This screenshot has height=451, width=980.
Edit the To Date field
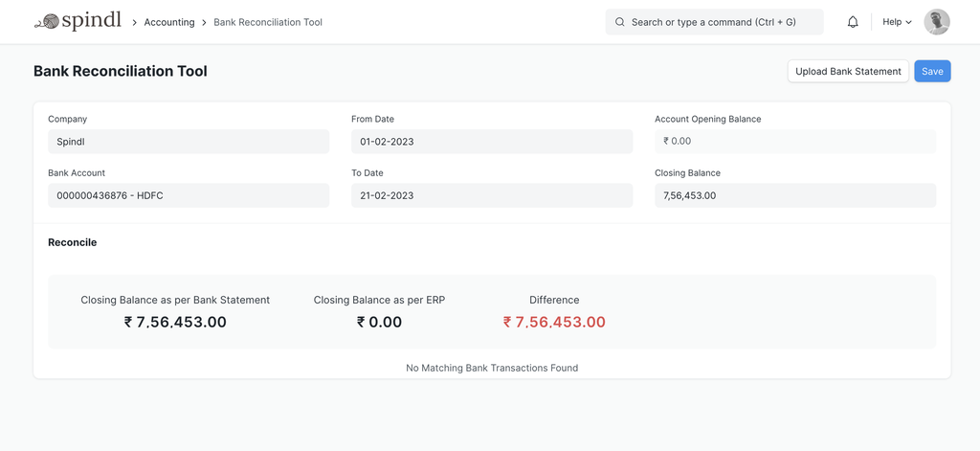(491, 195)
